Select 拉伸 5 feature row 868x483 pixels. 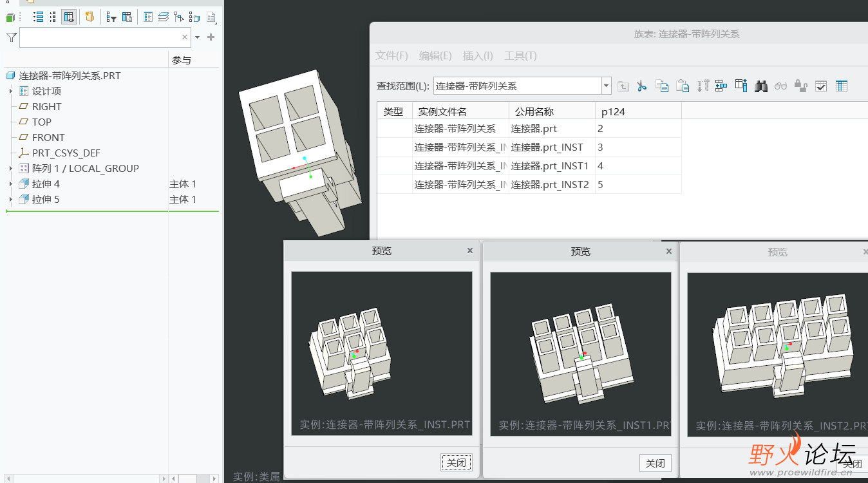[x=46, y=199]
